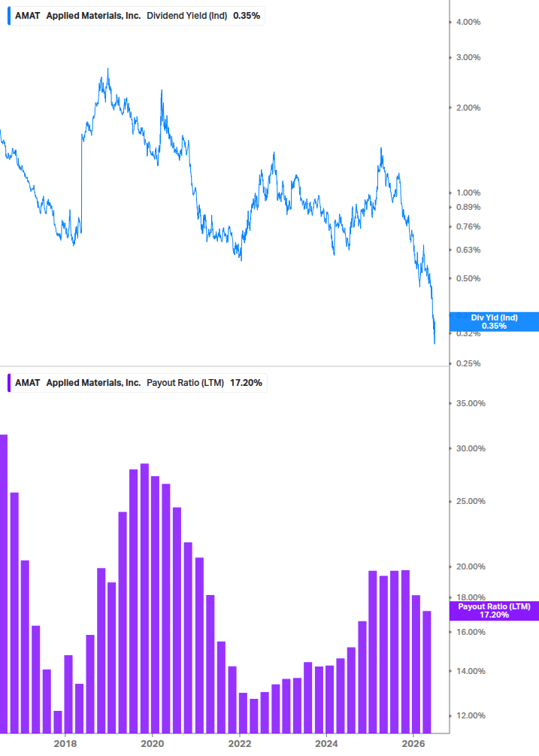The width and height of the screenshot is (539, 756).
Task: Click the AMAT Payout Ratio legend label
Action: pyautogui.click(x=139, y=383)
